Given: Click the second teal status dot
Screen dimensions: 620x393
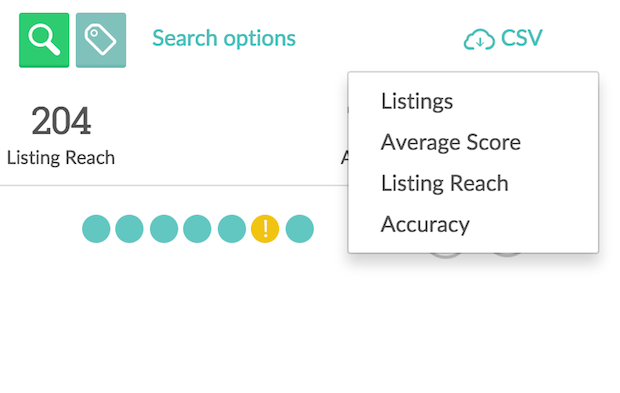Looking at the screenshot, I should click(x=129, y=229).
